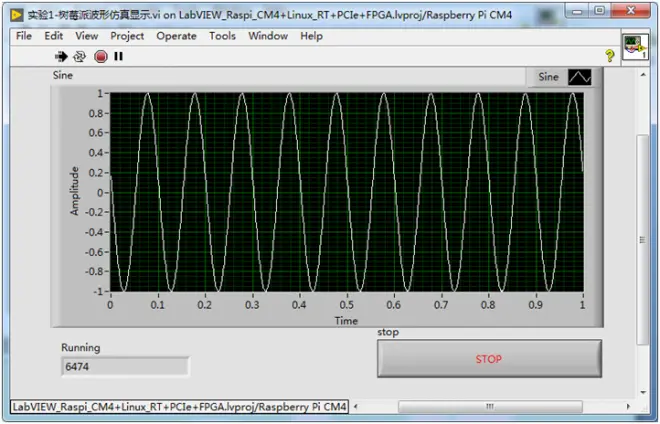
Task: Click the X-axis value 0.5
Action: point(346,305)
